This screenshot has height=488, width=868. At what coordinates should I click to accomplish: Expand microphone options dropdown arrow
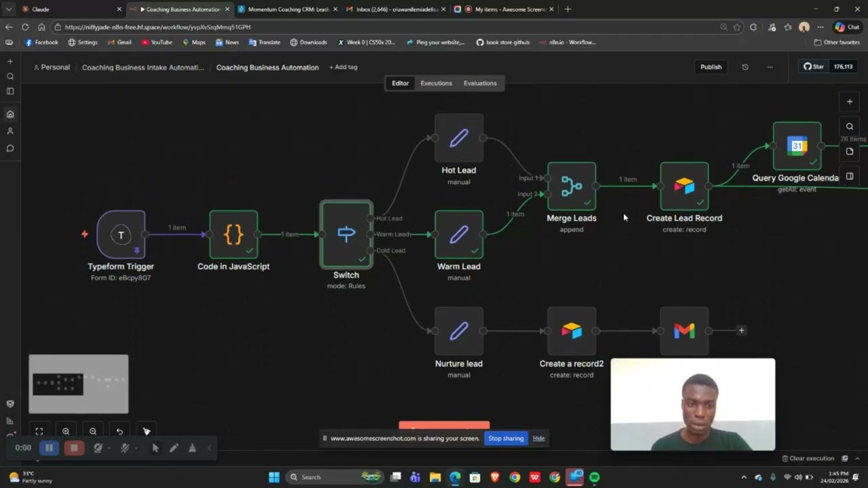point(136,448)
